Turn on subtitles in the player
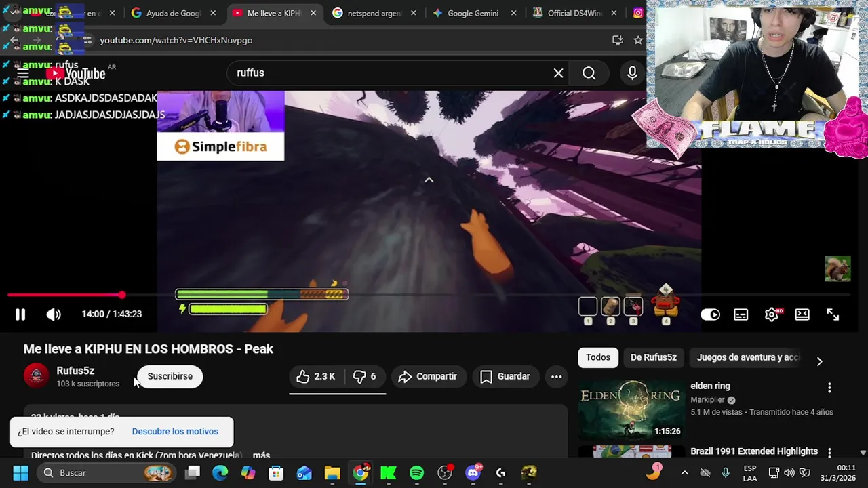 click(741, 314)
